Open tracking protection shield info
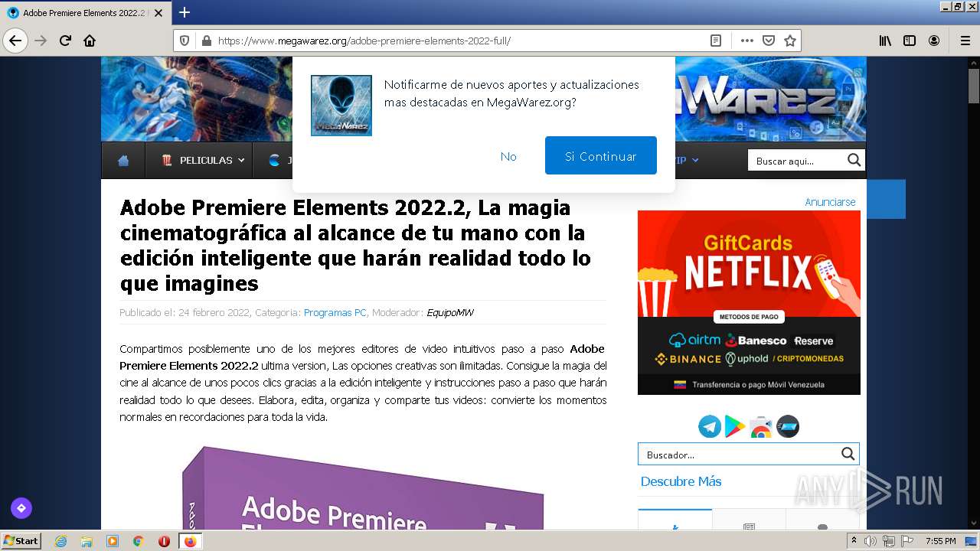980x551 pixels. [x=185, y=41]
